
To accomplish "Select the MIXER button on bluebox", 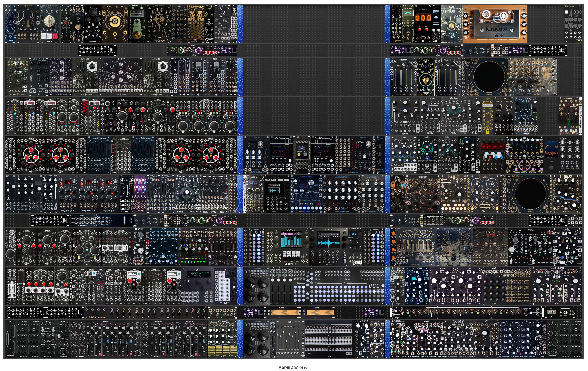I will [285, 252].
